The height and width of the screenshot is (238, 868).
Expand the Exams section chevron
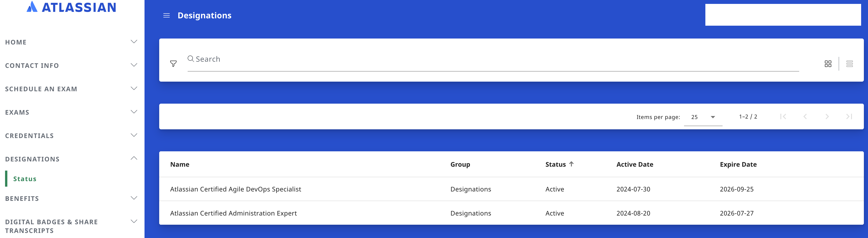134,112
